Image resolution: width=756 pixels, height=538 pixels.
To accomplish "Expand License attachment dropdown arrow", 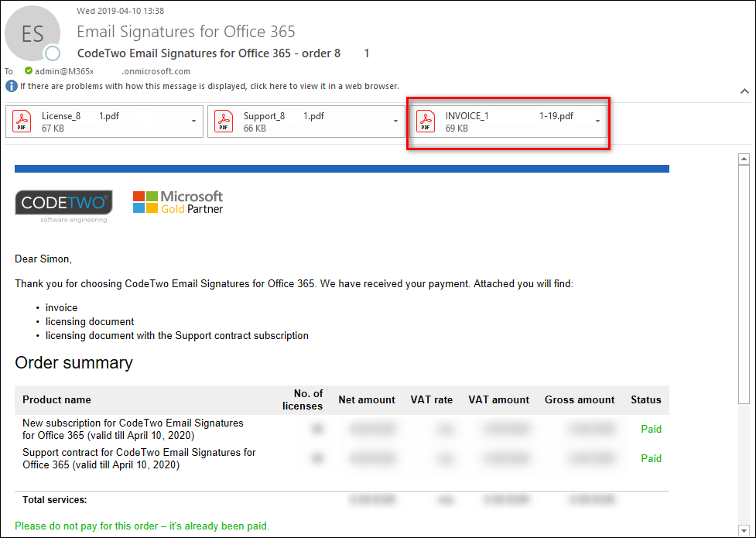I will (x=193, y=121).
